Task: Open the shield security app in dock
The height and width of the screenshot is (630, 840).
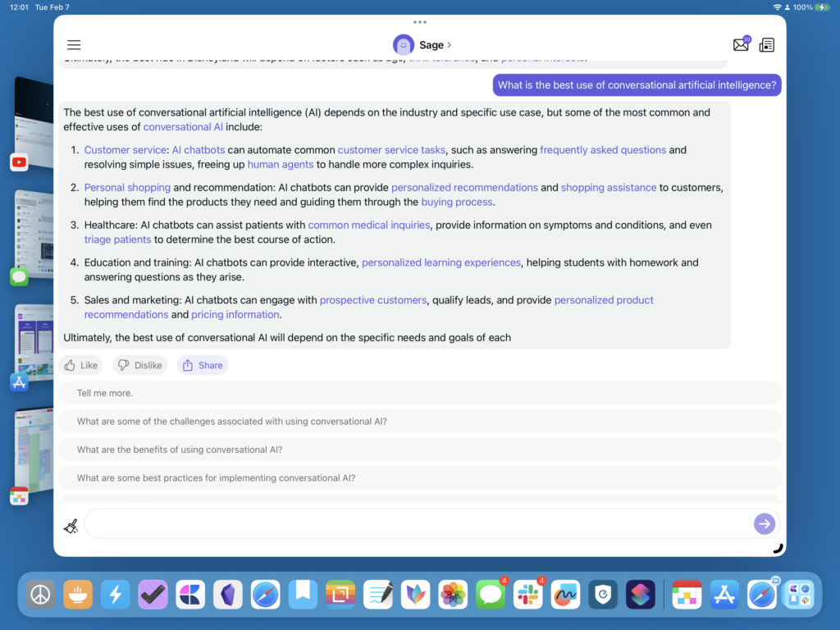Action: point(603,595)
